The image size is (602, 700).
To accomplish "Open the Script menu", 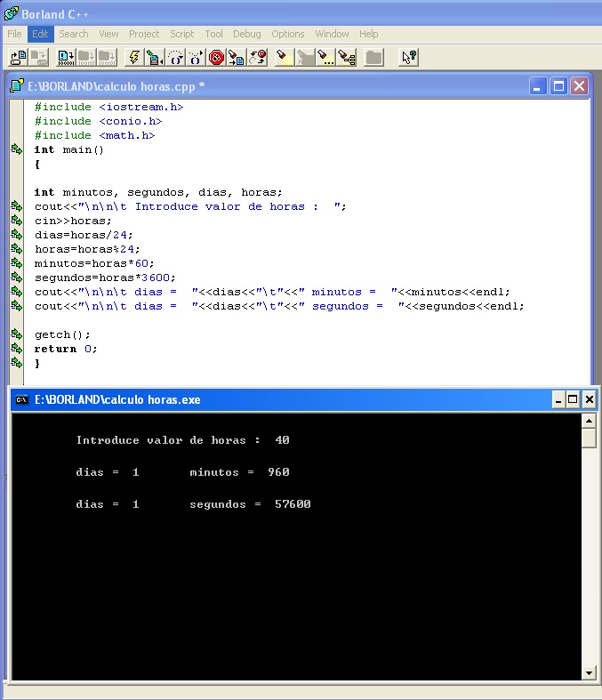I will click(182, 34).
